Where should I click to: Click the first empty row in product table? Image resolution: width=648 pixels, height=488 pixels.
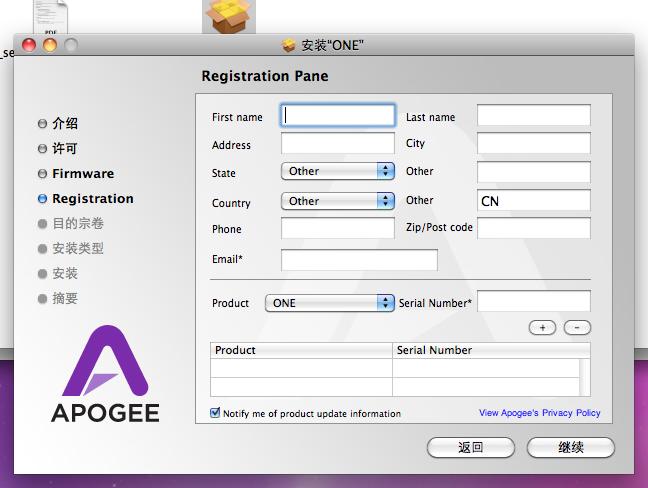[395, 368]
